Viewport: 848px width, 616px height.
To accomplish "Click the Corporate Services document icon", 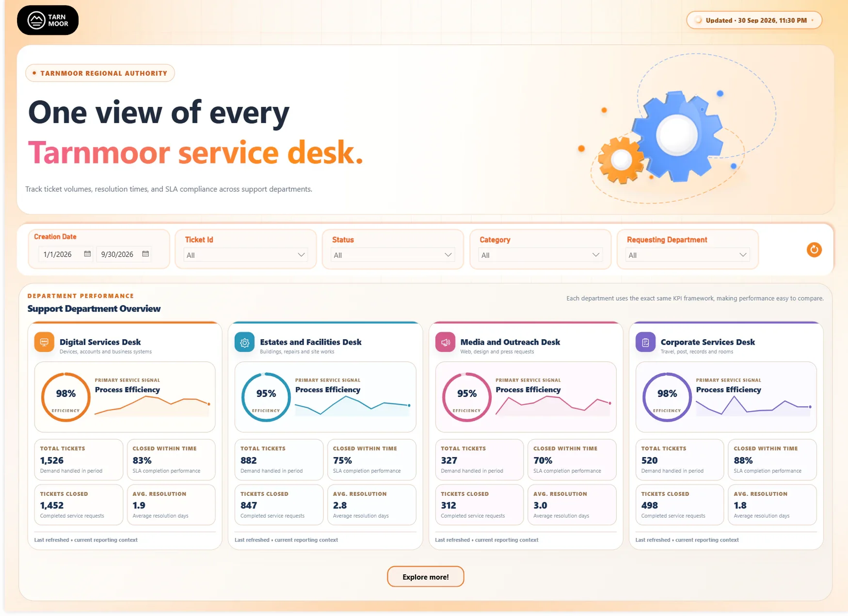I will click(645, 342).
